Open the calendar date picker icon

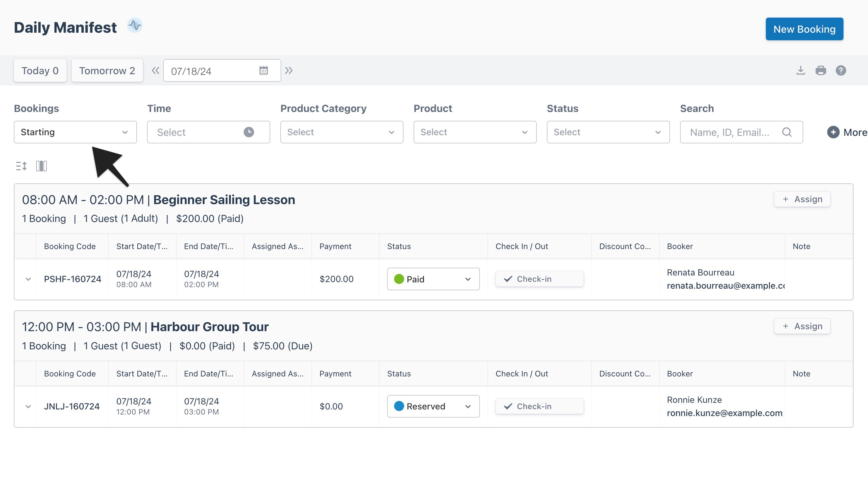263,70
